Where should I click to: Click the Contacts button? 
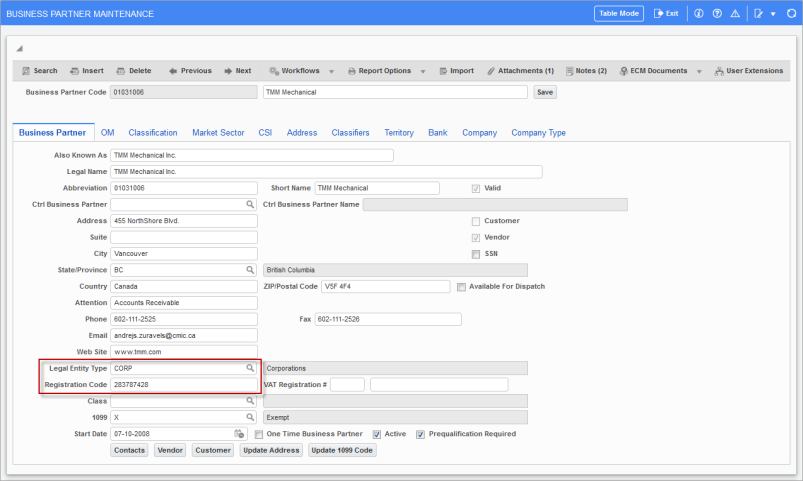point(130,450)
